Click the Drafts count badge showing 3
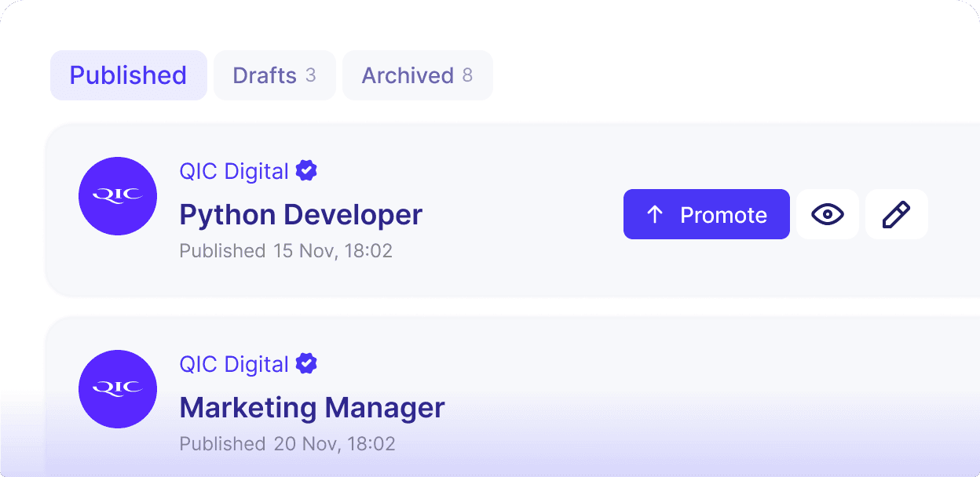The height and width of the screenshot is (477, 980). 311,75
